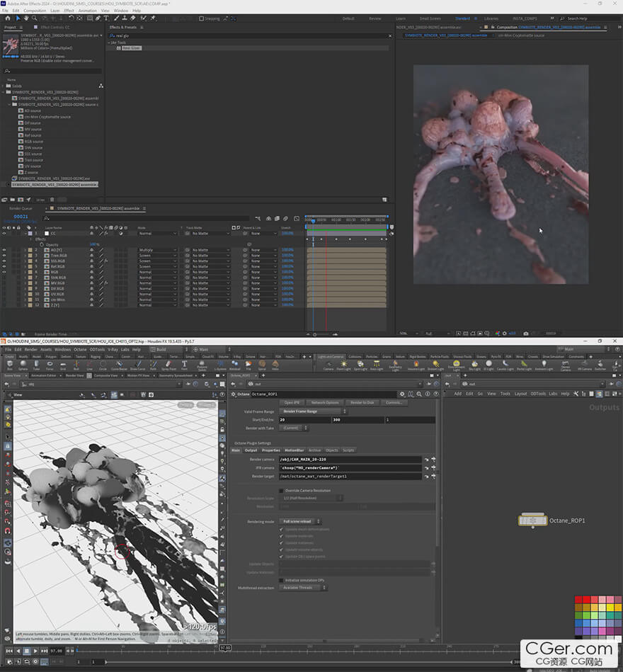Image resolution: width=623 pixels, height=672 pixels.
Task: Open Parent & Link dropdown for SSS.RGB layer
Action: click(263, 261)
